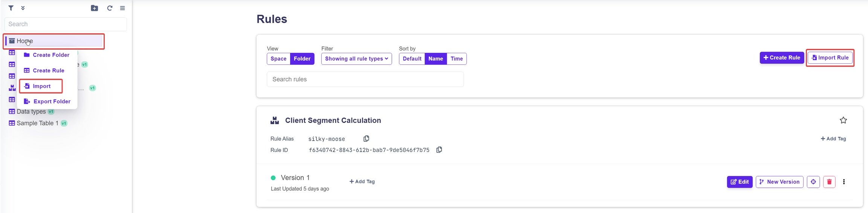The height and width of the screenshot is (213, 868).
Task: Open the Version 1 three-dot options menu
Action: pyautogui.click(x=844, y=182)
